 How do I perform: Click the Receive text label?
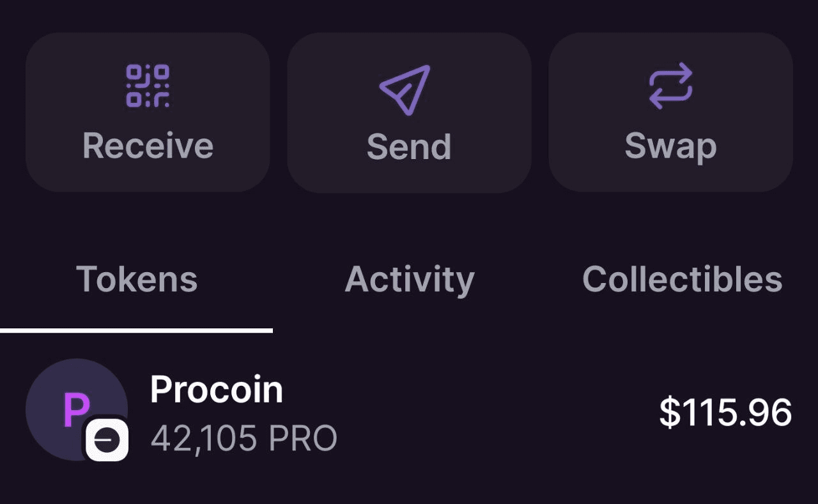click(x=148, y=146)
